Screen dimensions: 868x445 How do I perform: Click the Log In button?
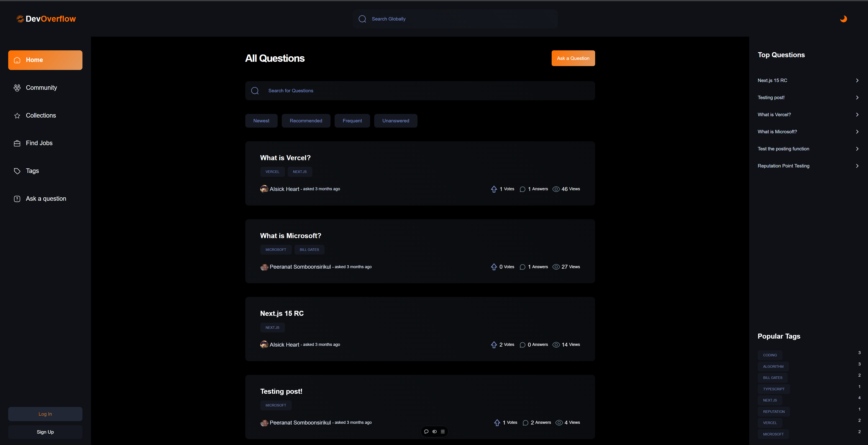coord(45,414)
